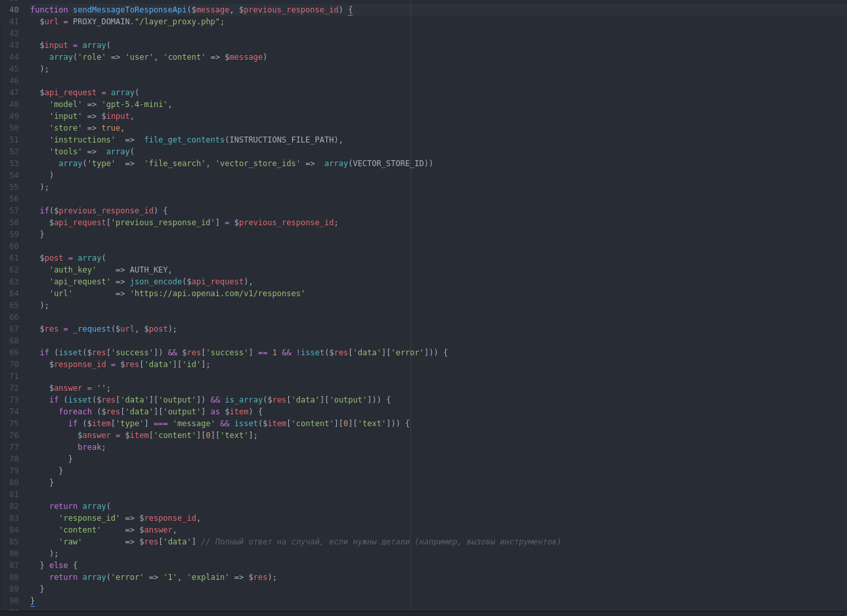Click the "/layer_proxy.php" string
Image resolution: width=847 pixels, height=616 pixels.
[x=177, y=22]
